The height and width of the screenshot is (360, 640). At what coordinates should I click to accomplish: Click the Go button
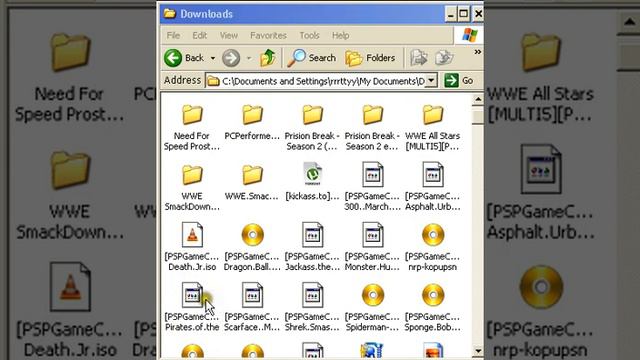(x=459, y=80)
